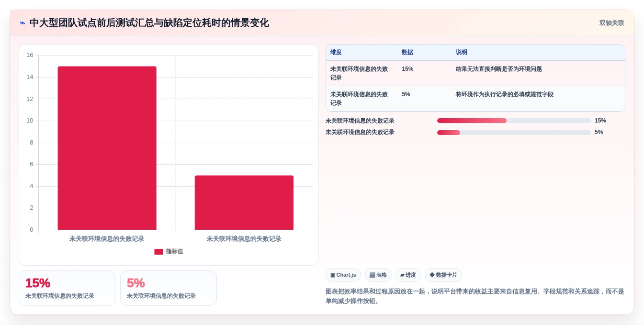The image size is (644, 325).
Task: Click the 维度 column header
Action: 336,53
